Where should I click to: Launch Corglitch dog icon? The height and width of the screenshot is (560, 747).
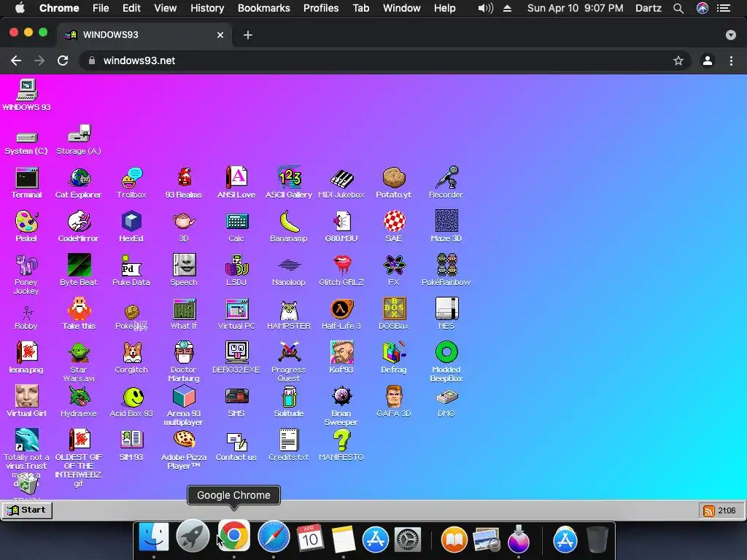pos(131,354)
